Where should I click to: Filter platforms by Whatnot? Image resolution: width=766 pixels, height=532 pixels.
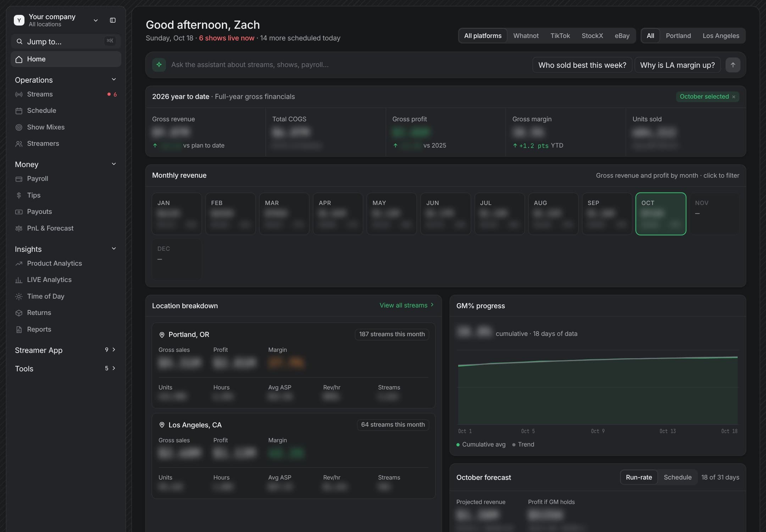point(526,36)
